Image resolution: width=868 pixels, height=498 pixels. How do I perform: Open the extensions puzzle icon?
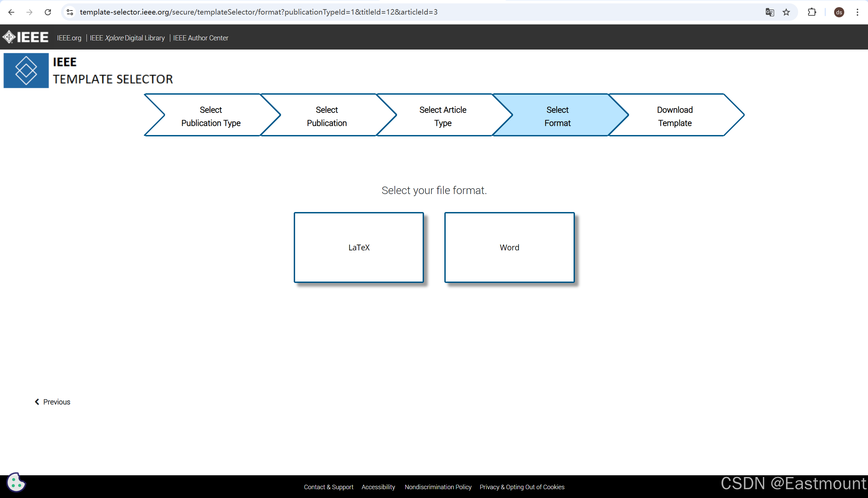(812, 12)
